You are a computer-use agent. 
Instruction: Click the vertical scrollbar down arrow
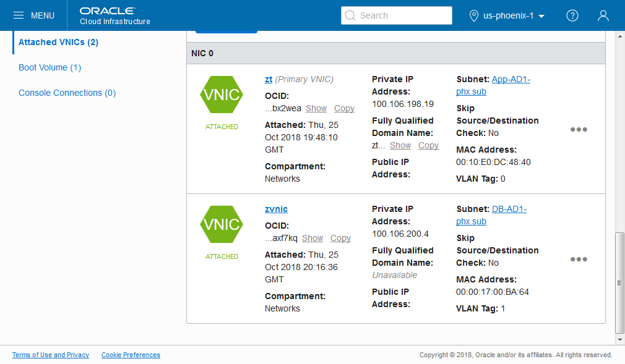pyautogui.click(x=619, y=339)
